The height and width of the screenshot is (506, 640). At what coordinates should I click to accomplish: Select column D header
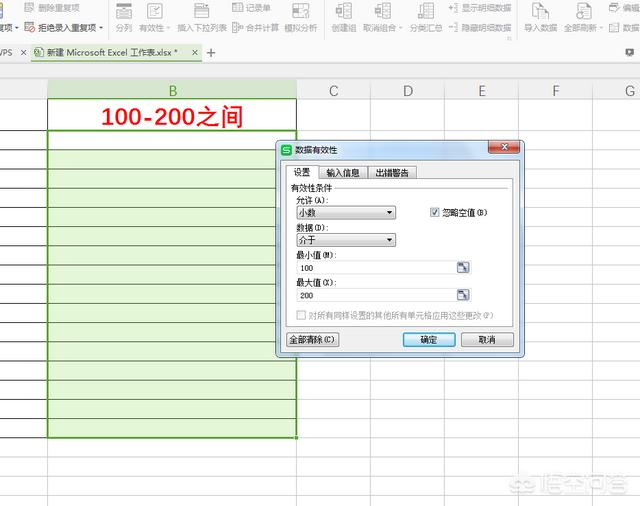407,89
